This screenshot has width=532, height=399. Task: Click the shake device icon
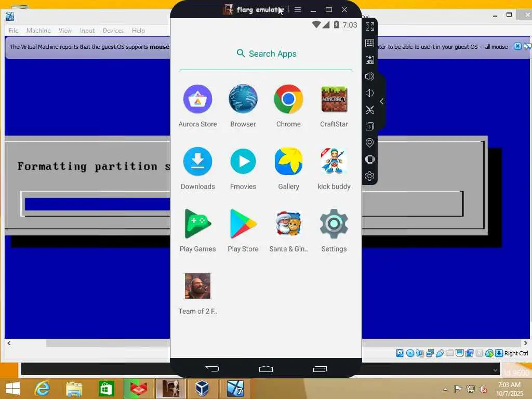coord(370,159)
